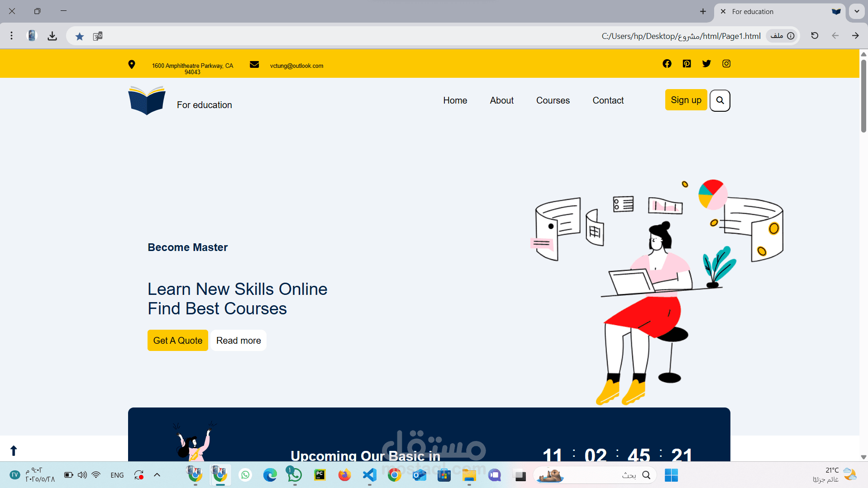Viewport: 868px width, 488px height.
Task: Open the About nav link
Action: (501, 100)
